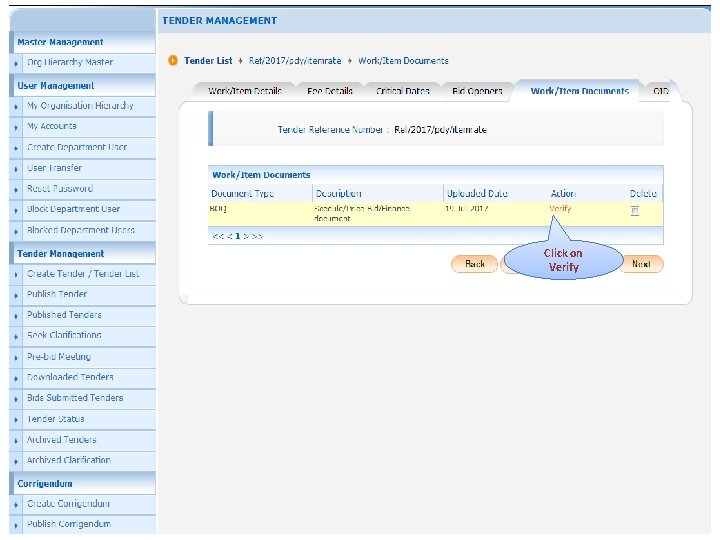Open Downloaded Tenders
The image size is (720, 540).
[x=70, y=377]
